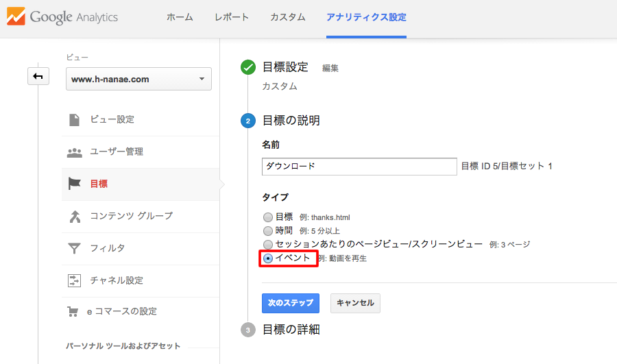Select the 時間 radio button
This screenshot has width=617, height=364.
pos(268,231)
